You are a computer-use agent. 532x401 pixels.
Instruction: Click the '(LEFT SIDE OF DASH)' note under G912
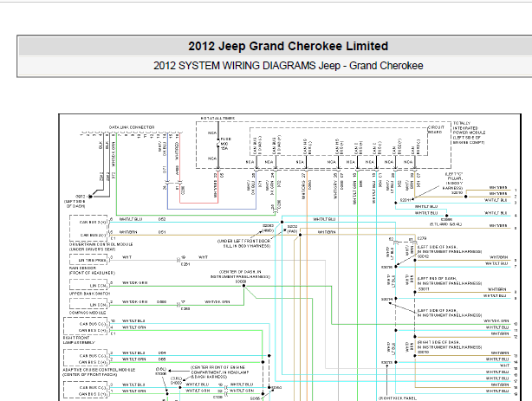pyautogui.click(x=75, y=204)
